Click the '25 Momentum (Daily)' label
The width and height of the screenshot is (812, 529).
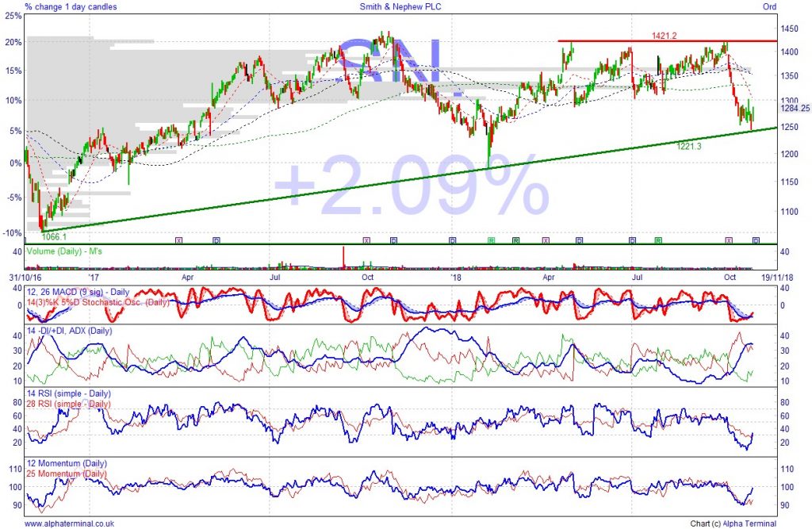pyautogui.click(x=67, y=473)
